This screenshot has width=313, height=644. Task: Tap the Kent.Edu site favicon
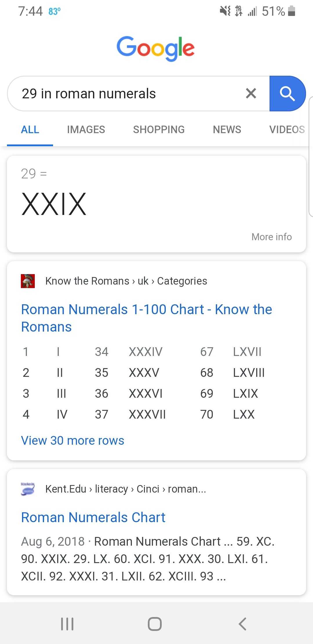pyautogui.click(x=28, y=489)
